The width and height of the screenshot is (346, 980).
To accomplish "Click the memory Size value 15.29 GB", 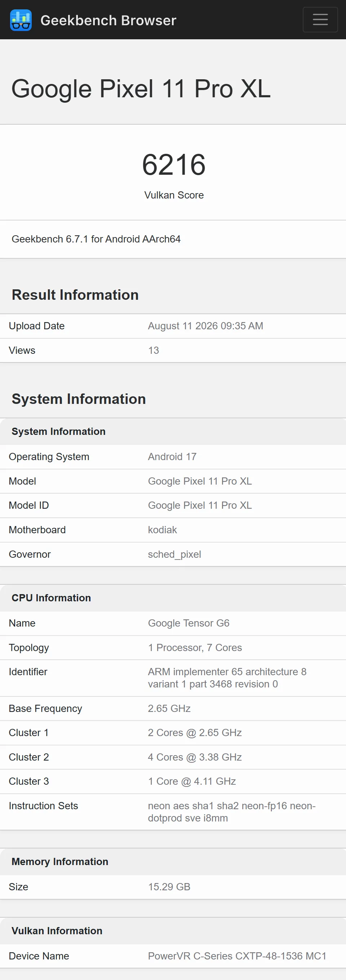I will coord(169,887).
